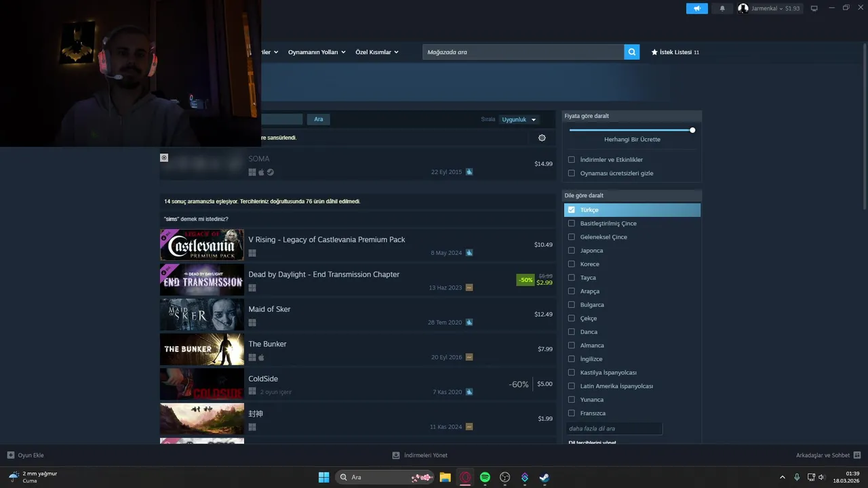The width and height of the screenshot is (868, 488).
Task: Open the SOMA search result
Action: [357, 164]
